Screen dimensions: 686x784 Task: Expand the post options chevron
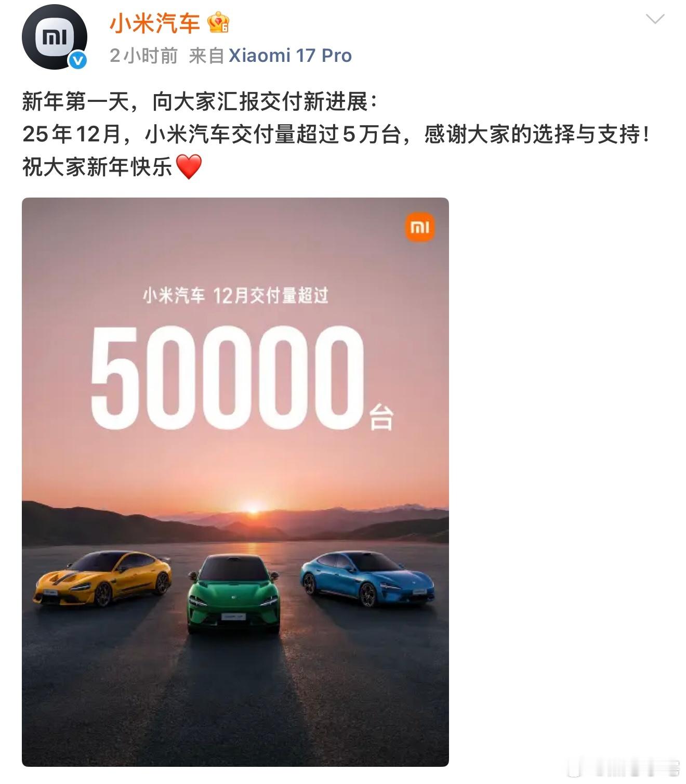[x=655, y=20]
